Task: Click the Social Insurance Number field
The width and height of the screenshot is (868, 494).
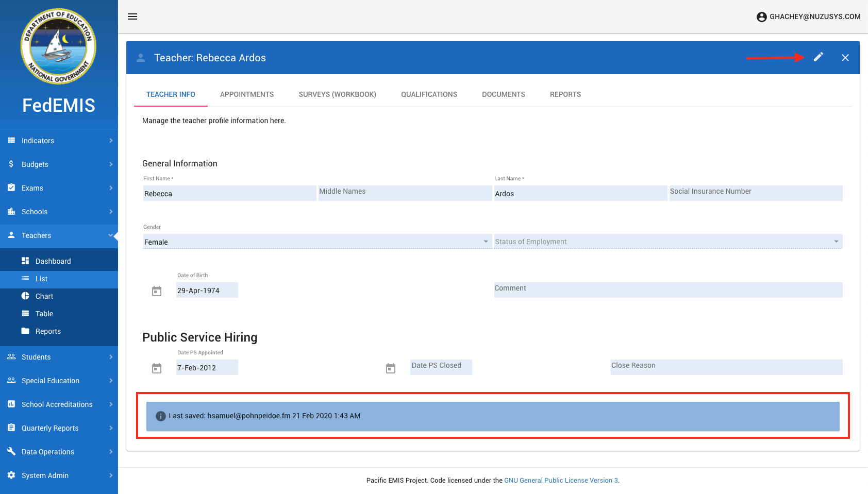Action: pyautogui.click(x=755, y=193)
